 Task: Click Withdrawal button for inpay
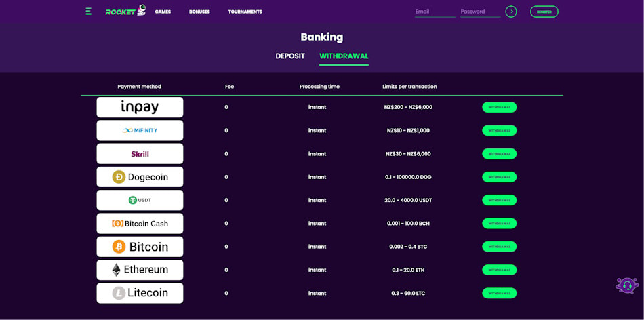coord(500,107)
